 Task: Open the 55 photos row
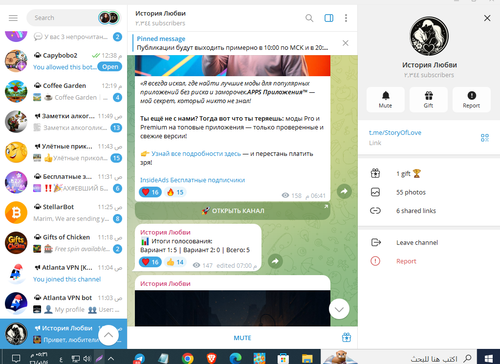[429, 192]
